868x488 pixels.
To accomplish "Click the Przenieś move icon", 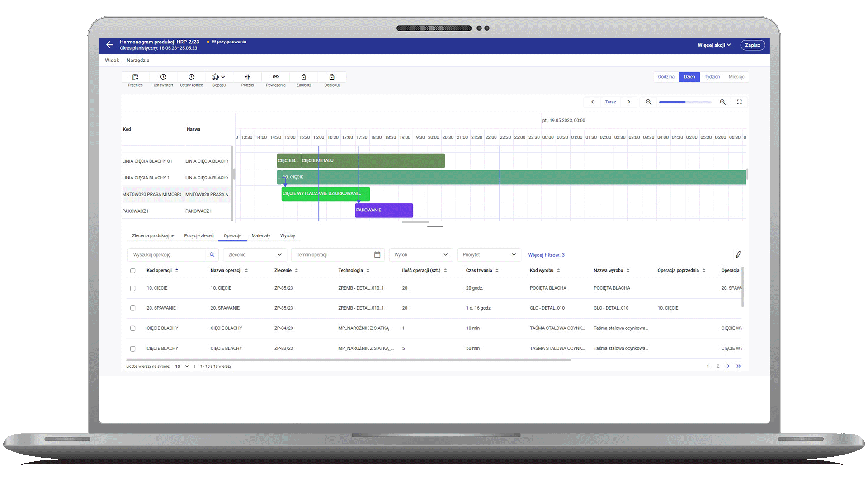I will click(x=135, y=77).
